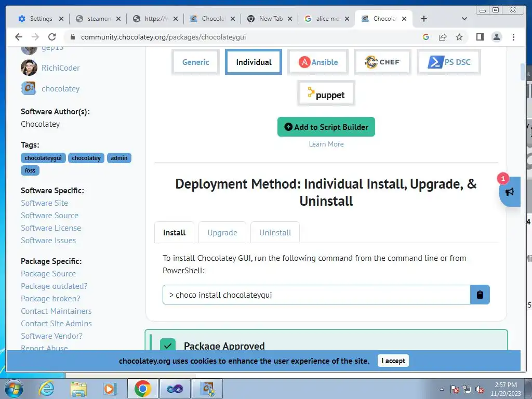Click the choco install chocolateygui command field
532x399 pixels.
click(x=316, y=295)
